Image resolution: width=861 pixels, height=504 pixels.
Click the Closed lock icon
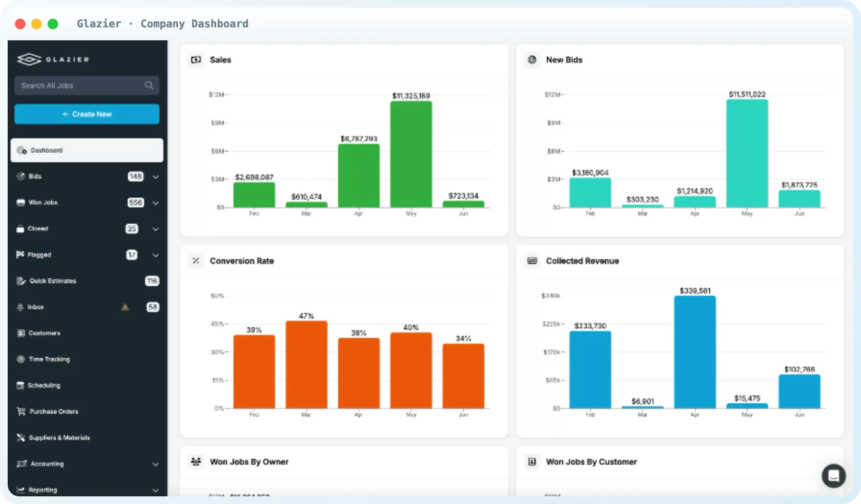(20, 228)
